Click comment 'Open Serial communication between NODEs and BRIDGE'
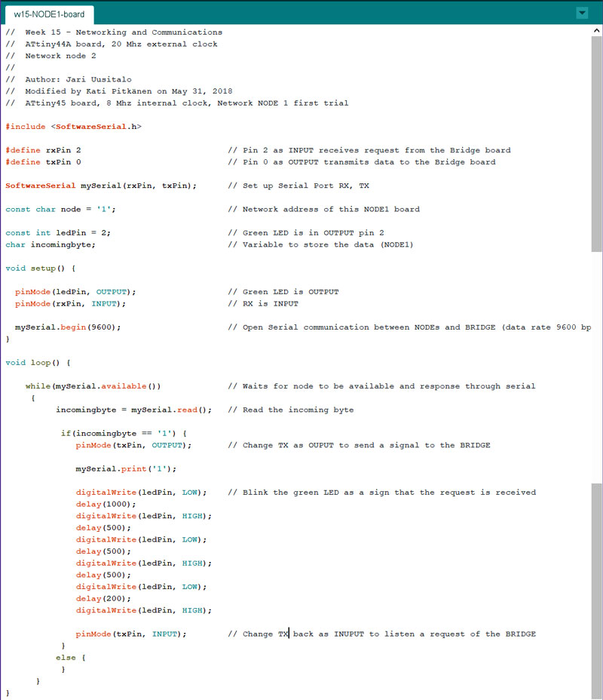603x700 pixels. (x=369, y=327)
